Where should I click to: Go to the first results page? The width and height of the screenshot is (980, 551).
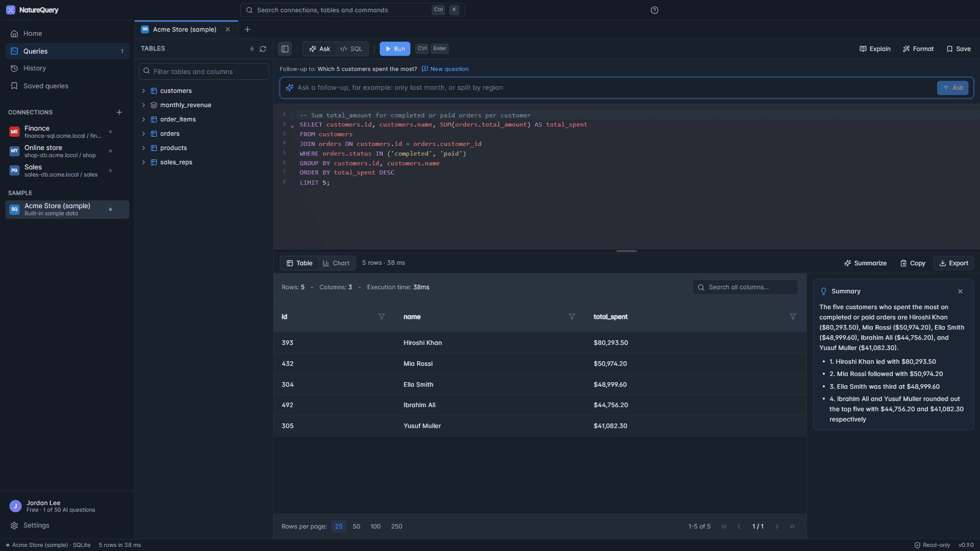tap(724, 527)
